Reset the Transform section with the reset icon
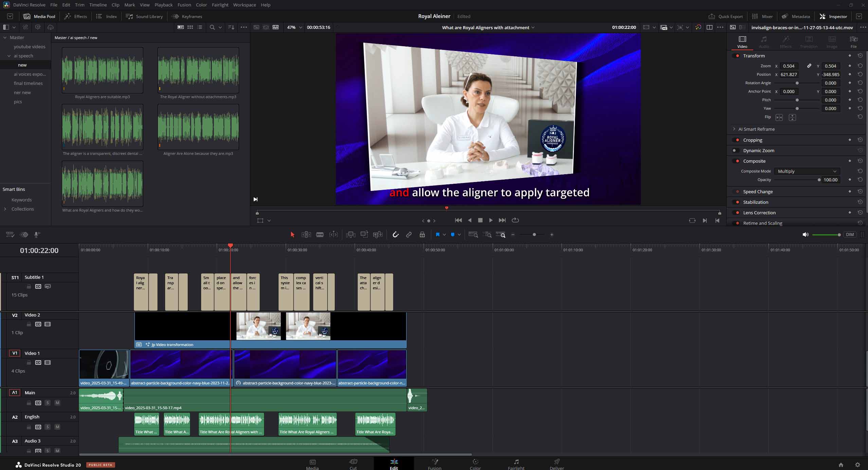This screenshot has height=470, width=868. 860,56
